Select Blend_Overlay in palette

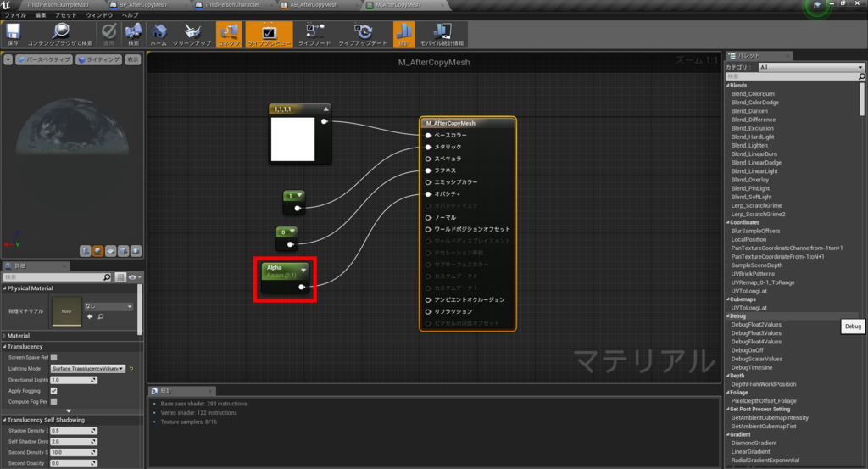tap(749, 180)
